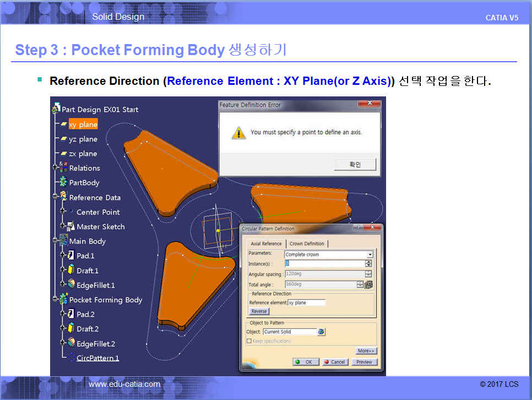Viewport: 532px width, 400px height.
Task: Click the icon beside Current Solid object field
Action: 321,332
